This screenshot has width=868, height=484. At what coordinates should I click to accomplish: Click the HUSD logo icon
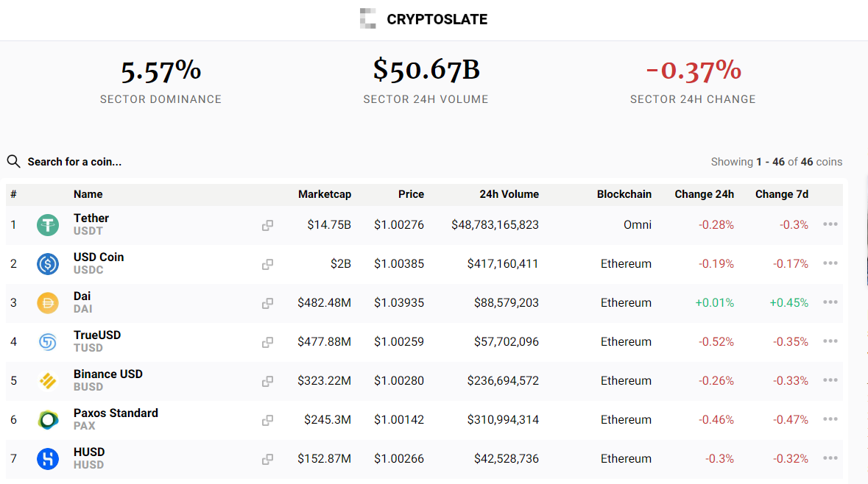(48, 459)
